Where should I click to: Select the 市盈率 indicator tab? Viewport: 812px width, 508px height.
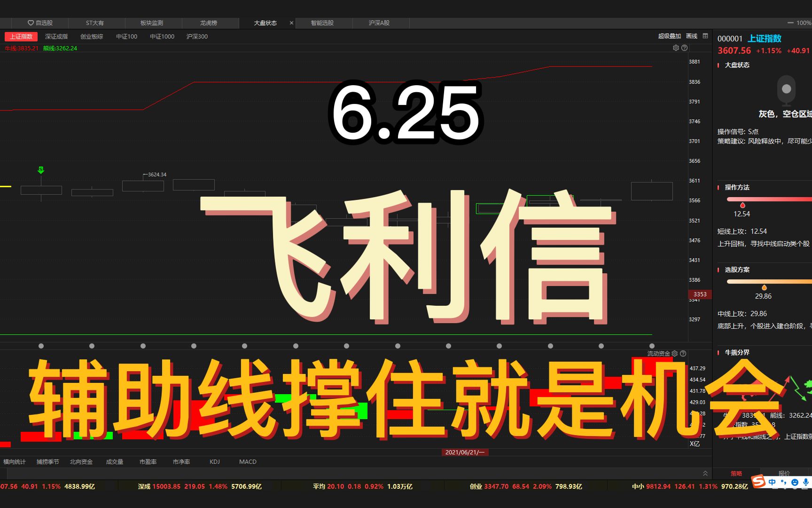[148, 461]
